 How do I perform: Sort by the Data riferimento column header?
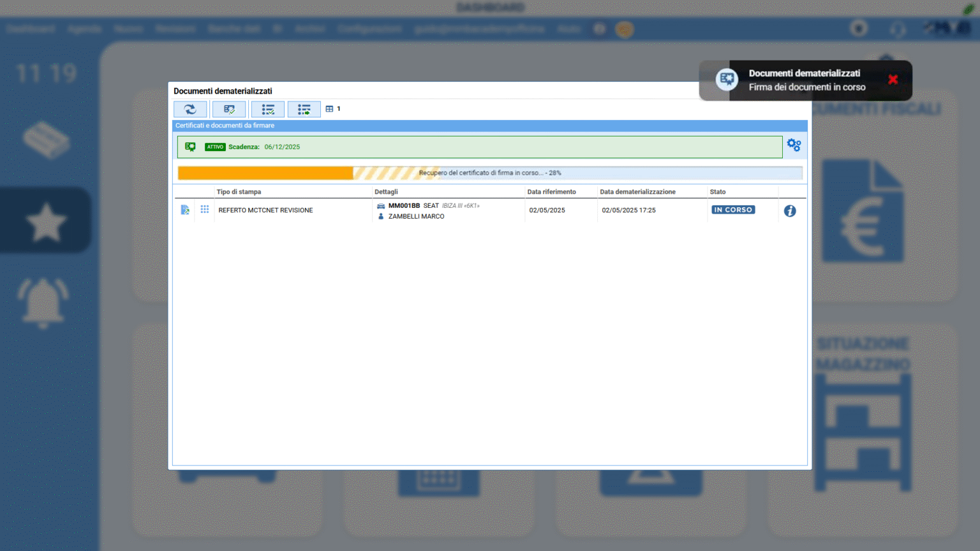(x=551, y=192)
